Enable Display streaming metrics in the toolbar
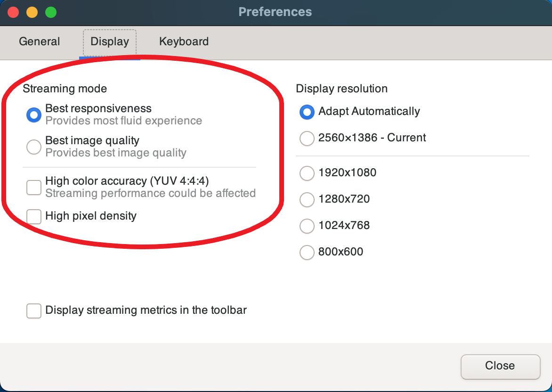The height and width of the screenshot is (392, 552). (x=33, y=310)
